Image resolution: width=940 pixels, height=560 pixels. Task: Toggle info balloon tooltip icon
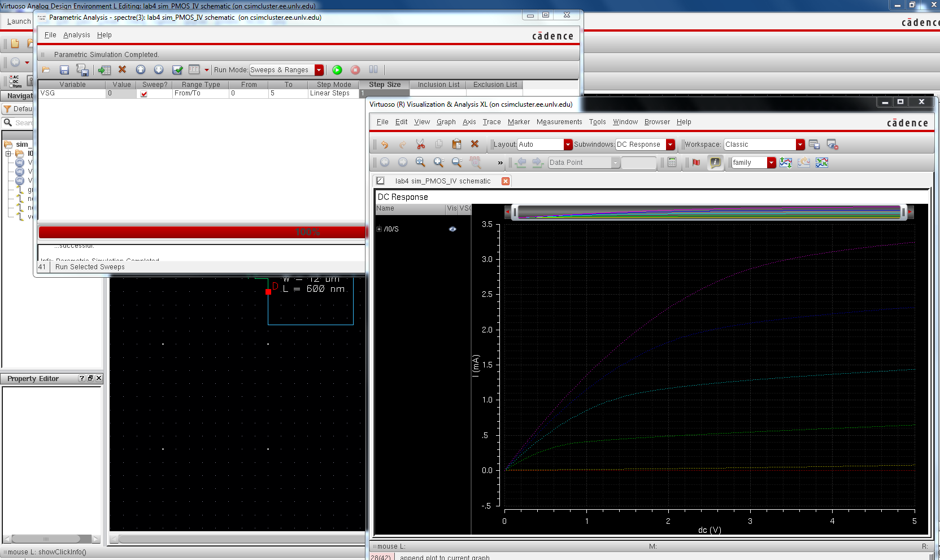[715, 163]
